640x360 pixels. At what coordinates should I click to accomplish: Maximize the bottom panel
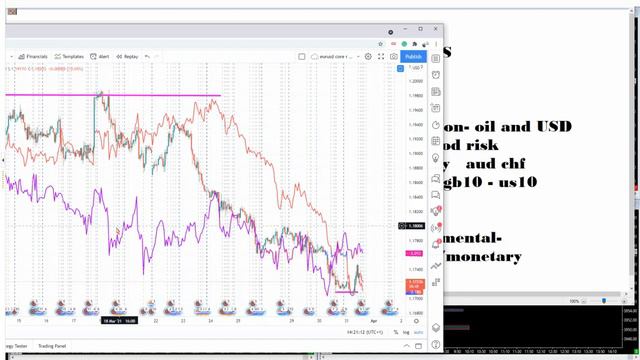(x=418, y=346)
